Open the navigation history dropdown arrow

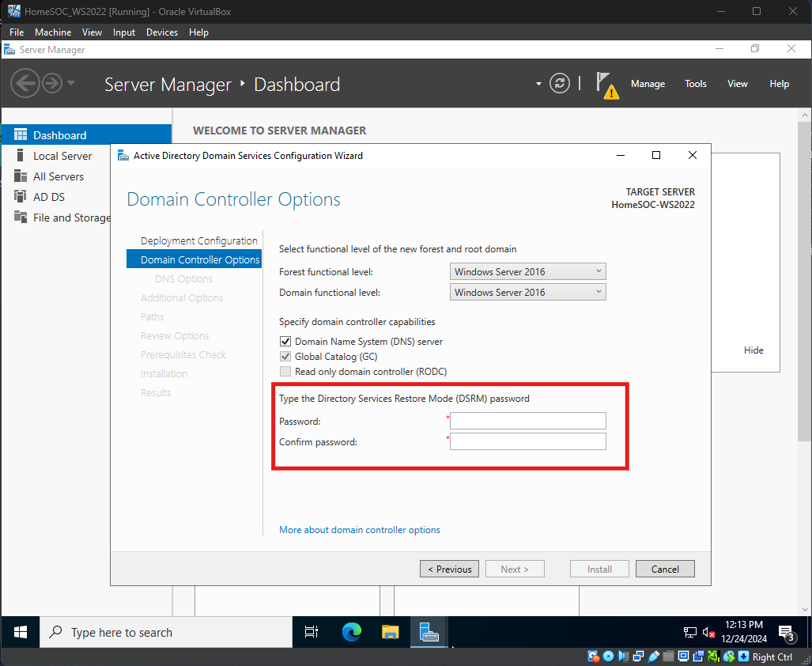pos(71,83)
